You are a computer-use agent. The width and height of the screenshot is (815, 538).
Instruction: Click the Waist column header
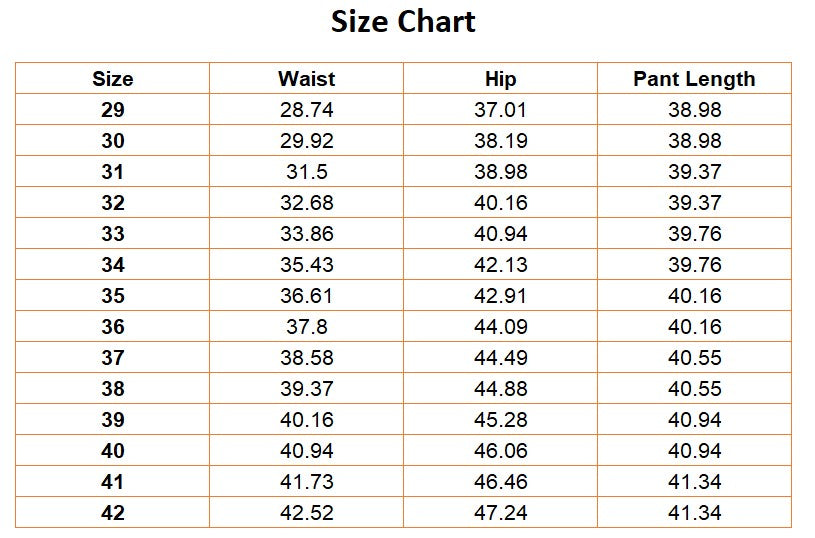pos(306,79)
